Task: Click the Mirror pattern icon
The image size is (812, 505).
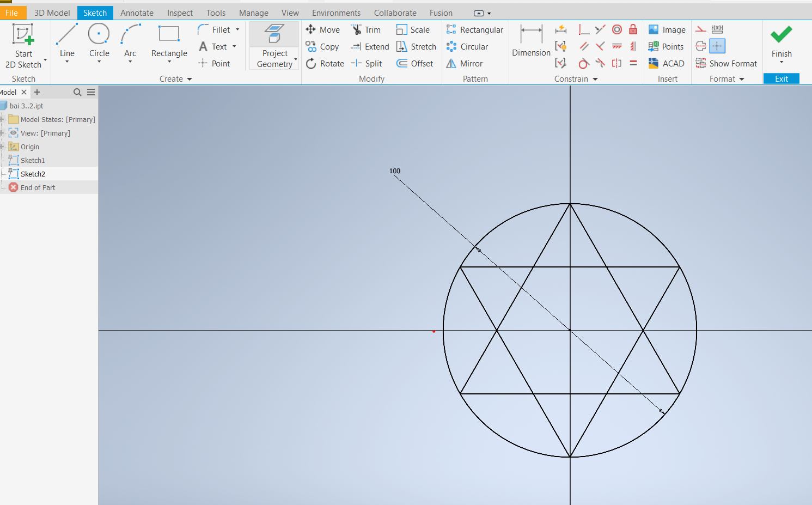Action: tap(465, 64)
